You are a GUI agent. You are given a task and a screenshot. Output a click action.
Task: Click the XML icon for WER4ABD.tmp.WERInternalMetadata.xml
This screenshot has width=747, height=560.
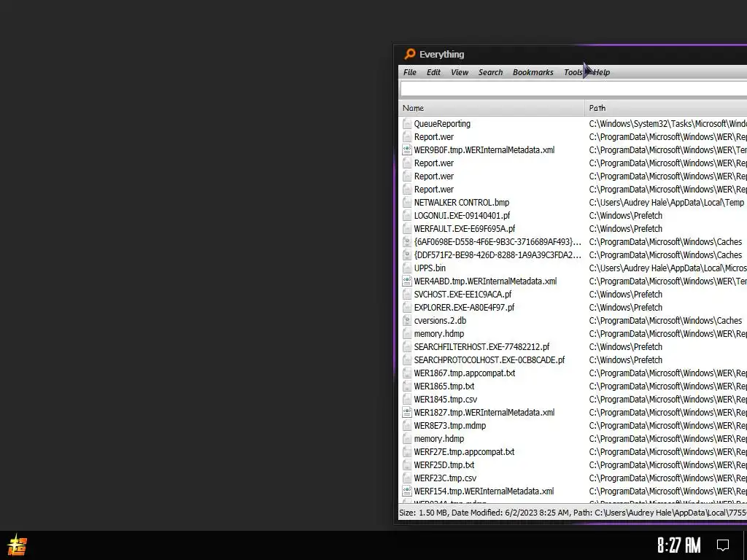click(407, 281)
